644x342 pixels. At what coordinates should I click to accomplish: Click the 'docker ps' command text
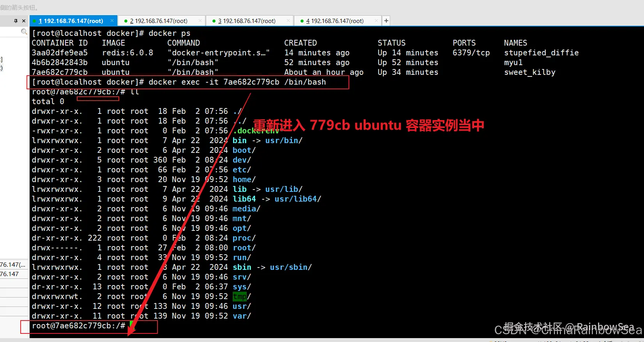pyautogui.click(x=170, y=33)
